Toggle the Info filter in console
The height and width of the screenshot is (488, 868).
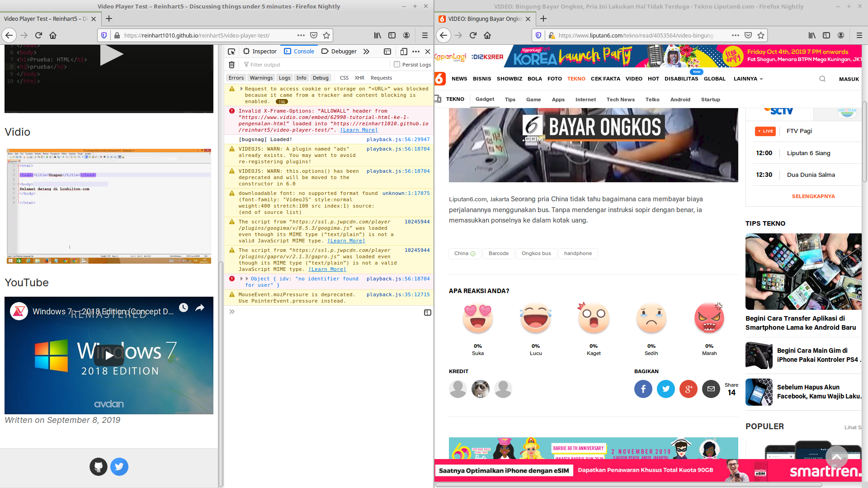tap(302, 78)
